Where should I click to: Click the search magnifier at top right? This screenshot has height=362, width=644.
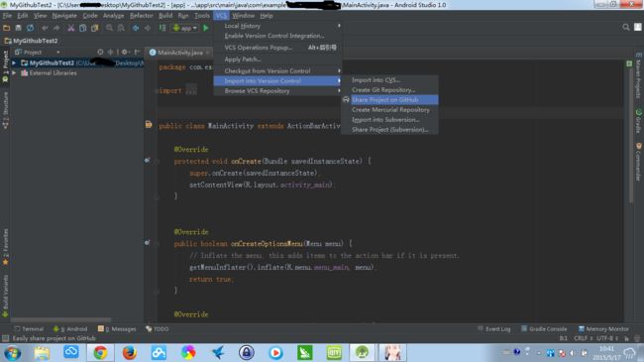pos(625,27)
